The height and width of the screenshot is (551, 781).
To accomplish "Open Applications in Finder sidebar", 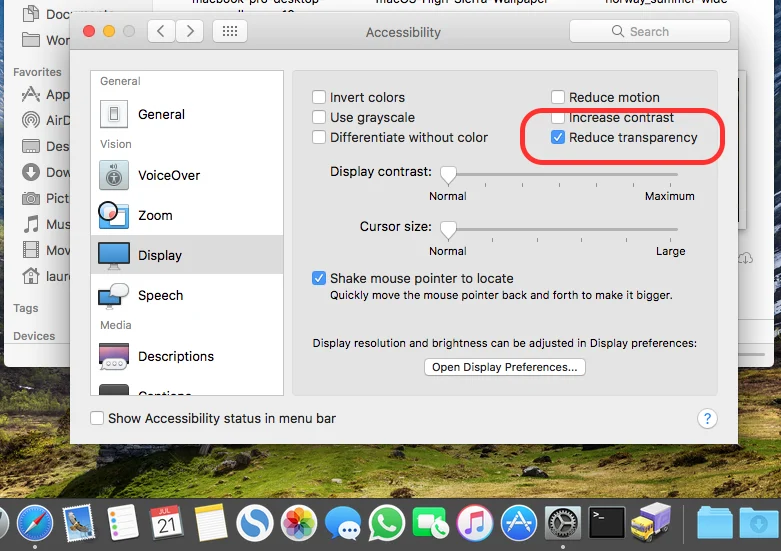I will [x=45, y=94].
